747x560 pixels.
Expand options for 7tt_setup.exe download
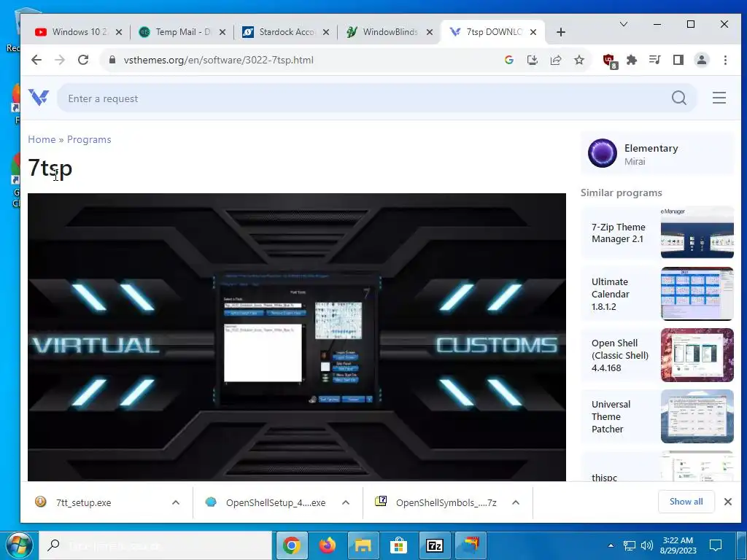176,502
